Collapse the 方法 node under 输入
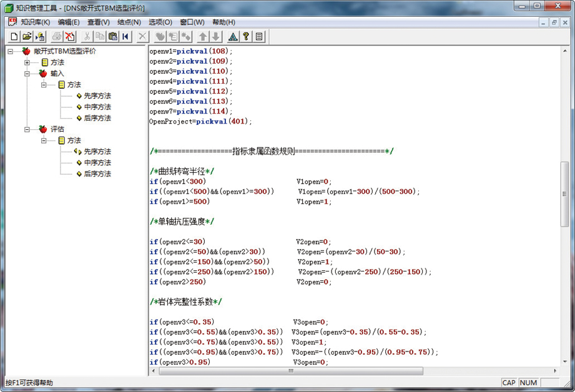 [44, 85]
